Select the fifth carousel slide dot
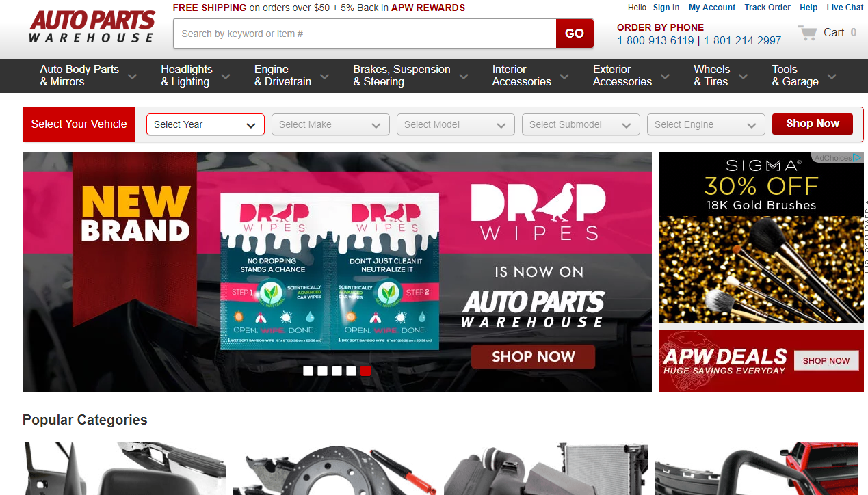The height and width of the screenshot is (495, 868). coord(365,371)
